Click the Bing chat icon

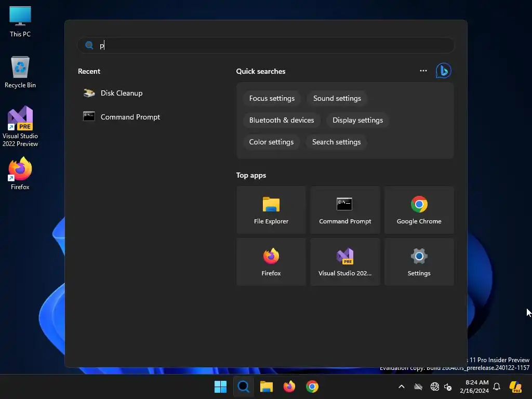click(x=443, y=71)
